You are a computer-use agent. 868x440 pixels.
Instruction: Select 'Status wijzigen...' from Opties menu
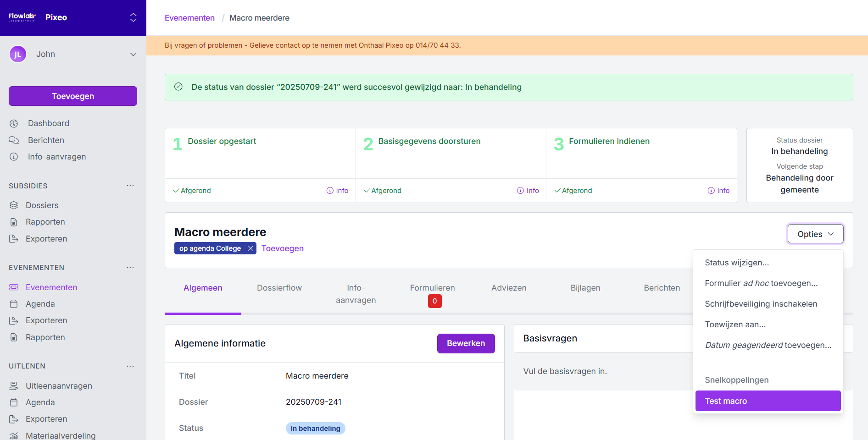point(737,263)
